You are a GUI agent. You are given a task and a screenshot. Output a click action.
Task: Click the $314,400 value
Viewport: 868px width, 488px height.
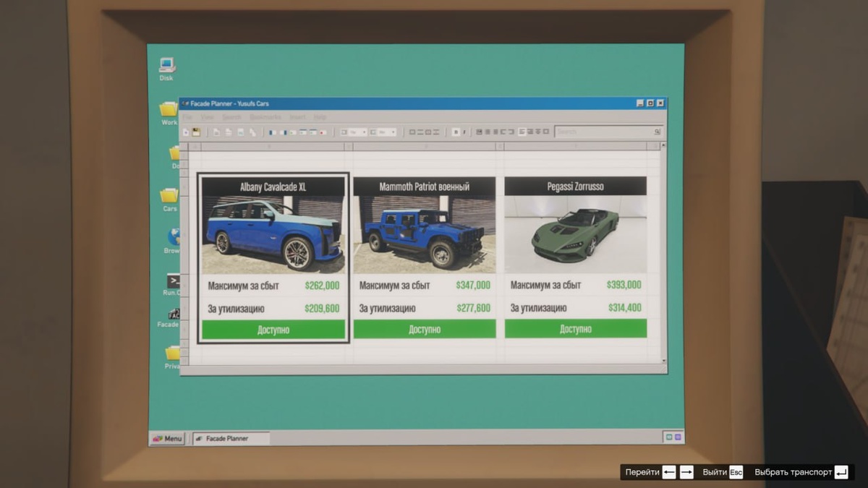pos(624,308)
